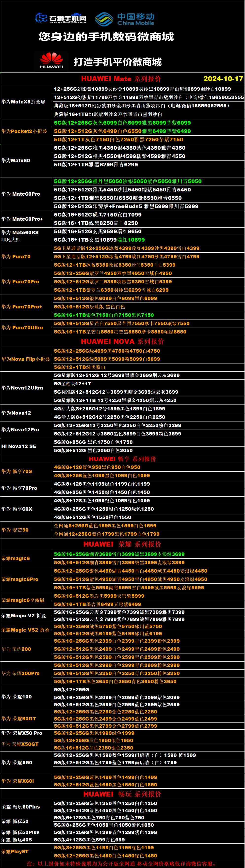Click the model cell reading only '华为 荣耀200'
The width and height of the screenshot is (245, 868).
tap(26, 649)
